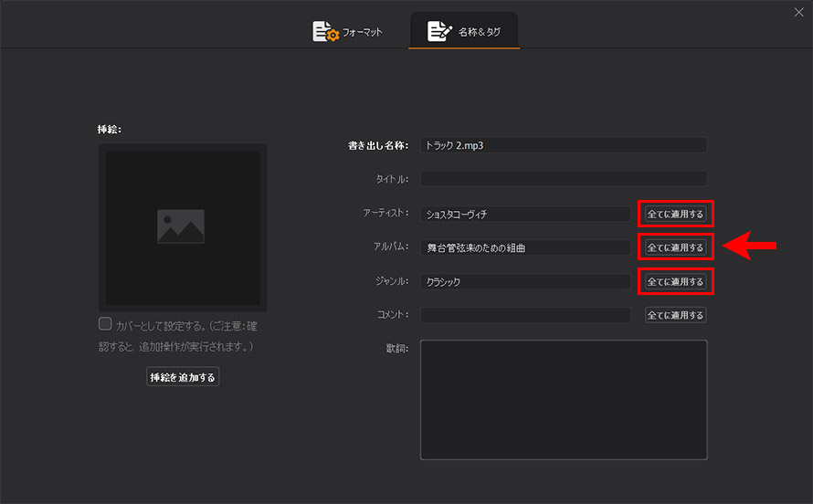The image size is (813, 504).
Task: Click the 歌詞: label
Action: 397,349
